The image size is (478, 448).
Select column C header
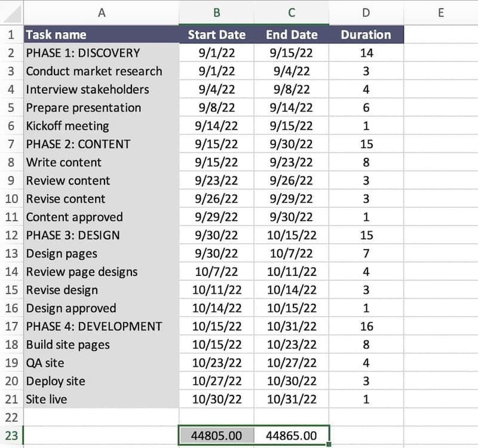291,12
